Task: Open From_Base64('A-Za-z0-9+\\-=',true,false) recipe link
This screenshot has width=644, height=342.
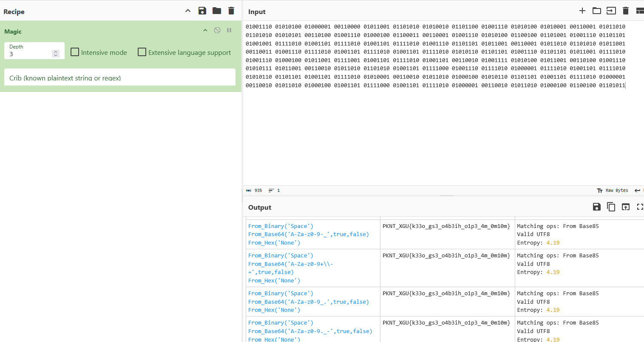Action: [x=291, y=268]
